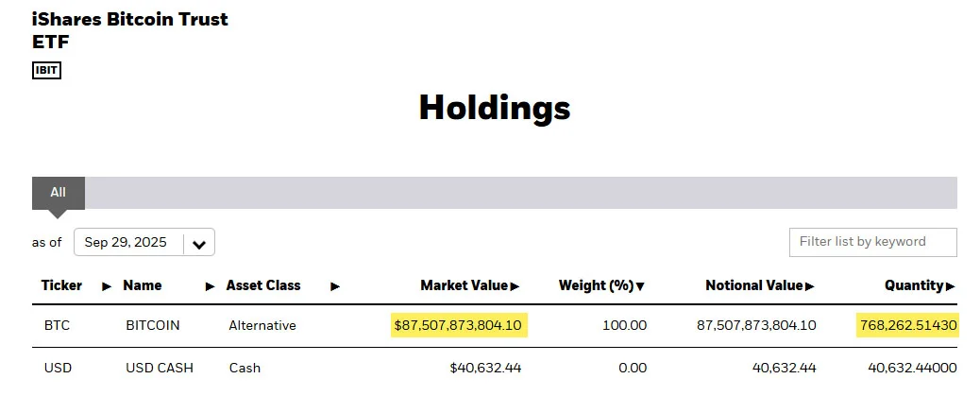Sort by Notional Value arrow
Image resolution: width=980 pixels, height=396 pixels.
(810, 285)
